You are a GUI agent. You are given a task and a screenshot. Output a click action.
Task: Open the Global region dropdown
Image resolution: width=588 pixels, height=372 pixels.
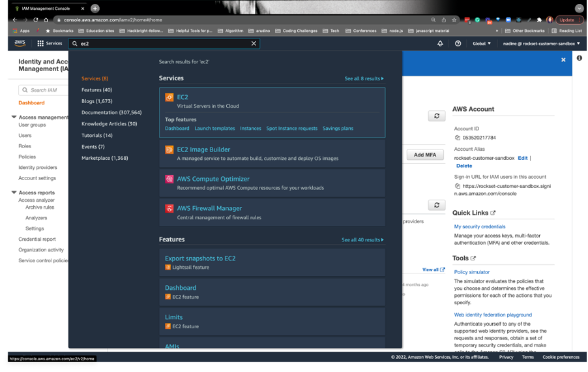[482, 44]
